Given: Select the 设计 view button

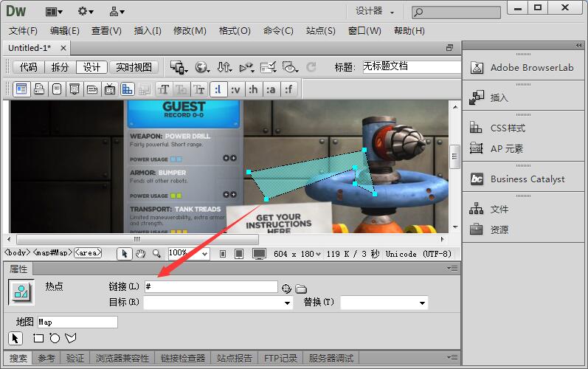Looking at the screenshot, I should click(x=92, y=67).
